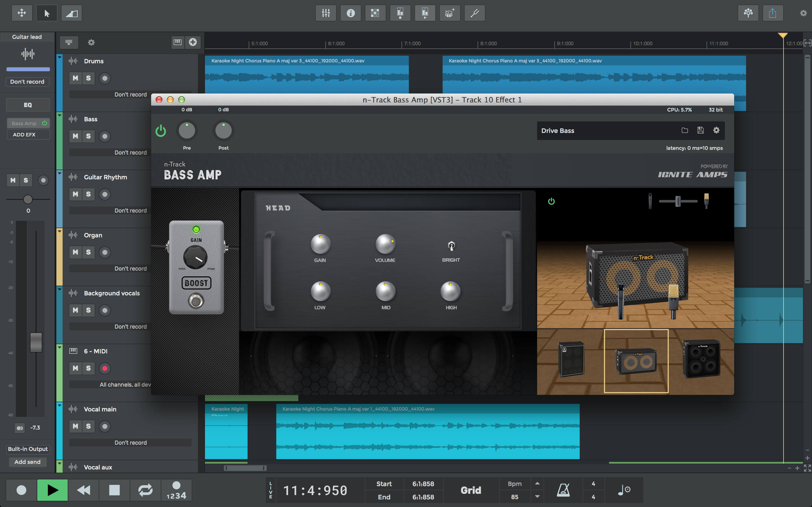
Task: Toggle mute on Bass track
Action: click(x=75, y=136)
